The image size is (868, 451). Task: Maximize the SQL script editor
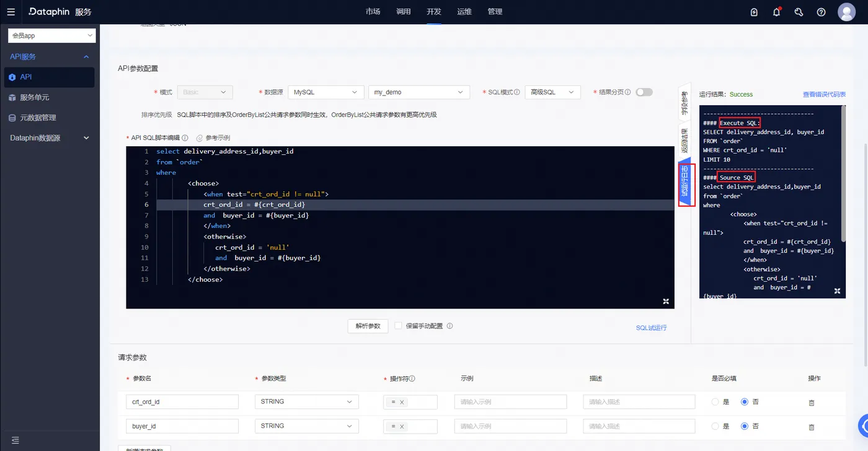[666, 301]
